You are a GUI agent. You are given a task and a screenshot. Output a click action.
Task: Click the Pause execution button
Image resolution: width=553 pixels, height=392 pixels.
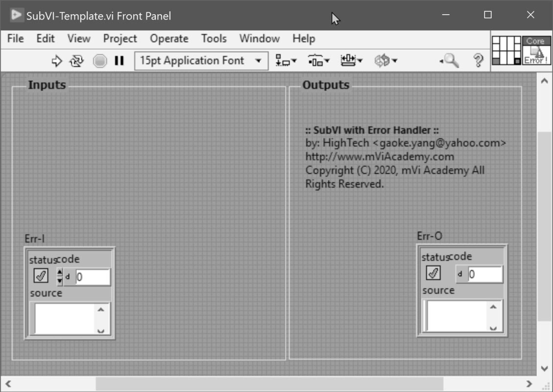click(x=119, y=61)
